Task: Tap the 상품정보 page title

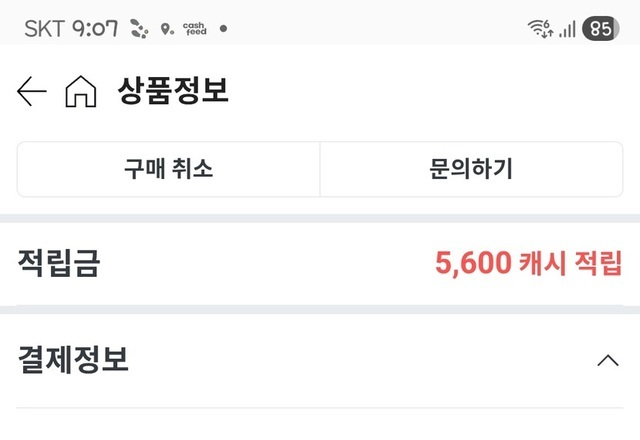Action: point(173,92)
